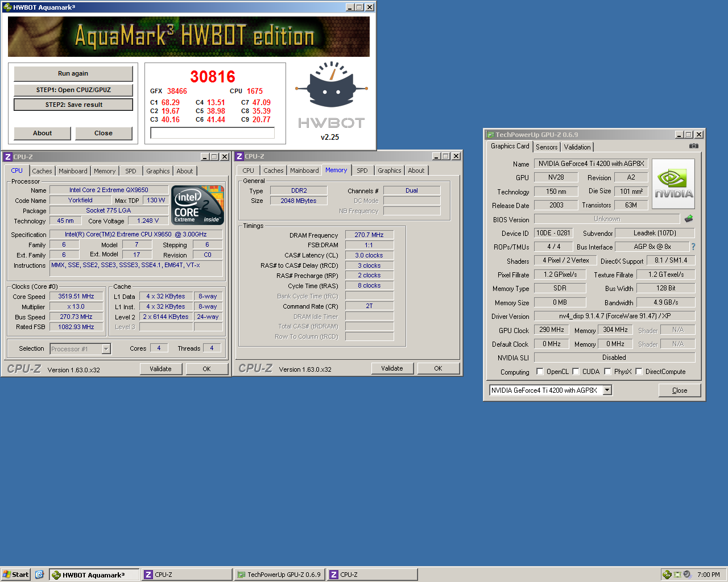Click the TechPowerUp GPU-Z taskbar button

[279, 575]
